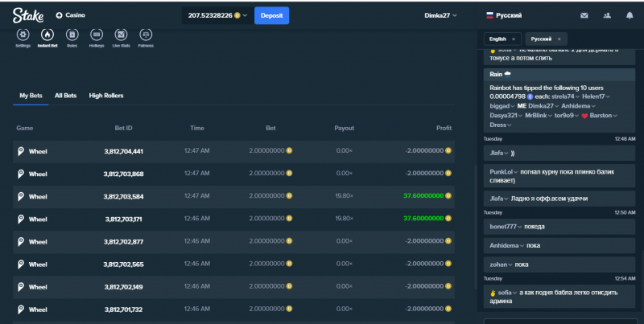Image resolution: width=644 pixels, height=324 pixels.
Task: Click the heart icon before Barston
Action: point(584,116)
